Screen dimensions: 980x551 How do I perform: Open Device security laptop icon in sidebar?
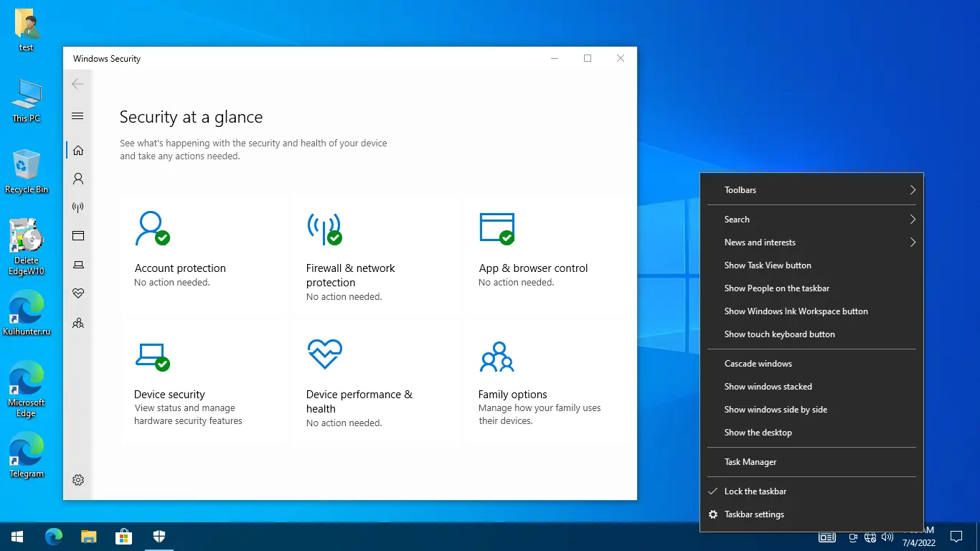click(78, 265)
